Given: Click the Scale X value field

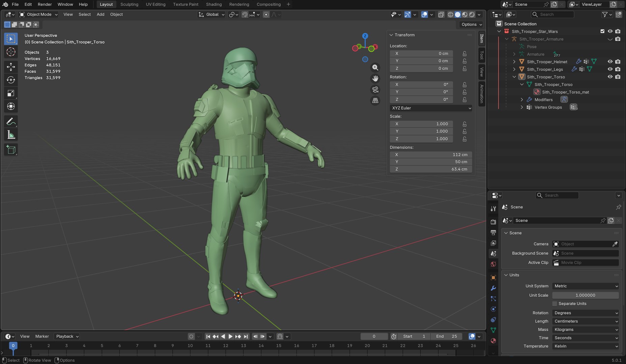Looking at the screenshot, I should 421,124.
